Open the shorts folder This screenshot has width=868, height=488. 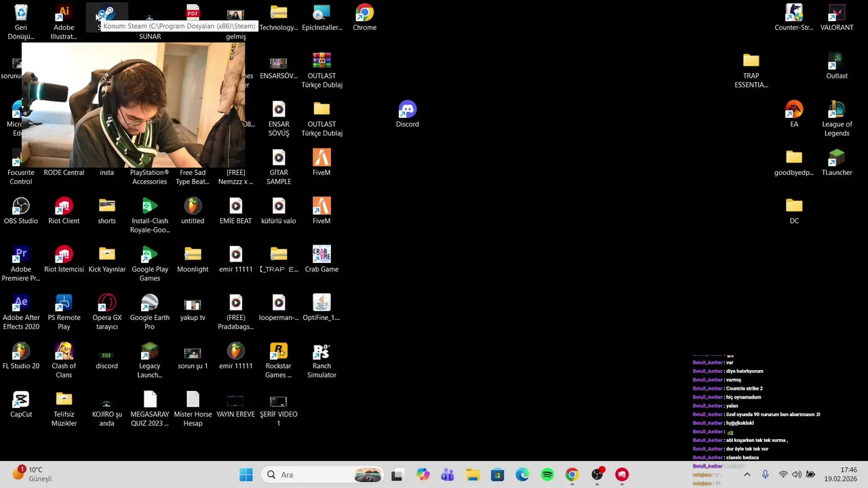click(x=106, y=211)
